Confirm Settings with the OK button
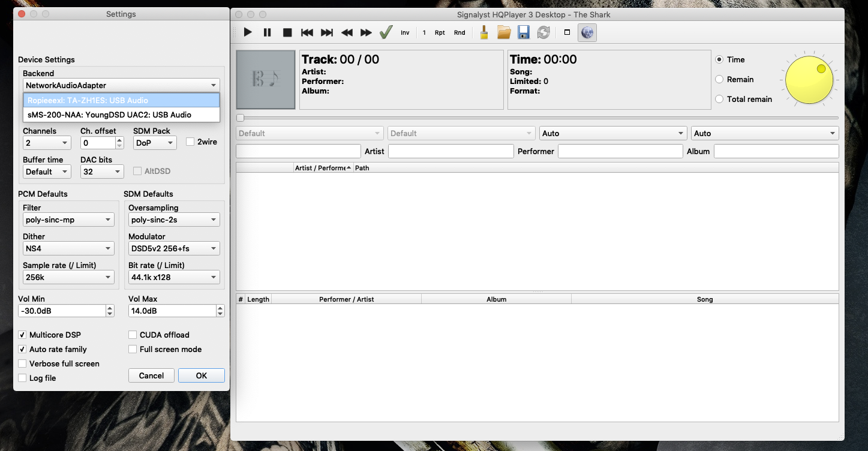 (202, 375)
